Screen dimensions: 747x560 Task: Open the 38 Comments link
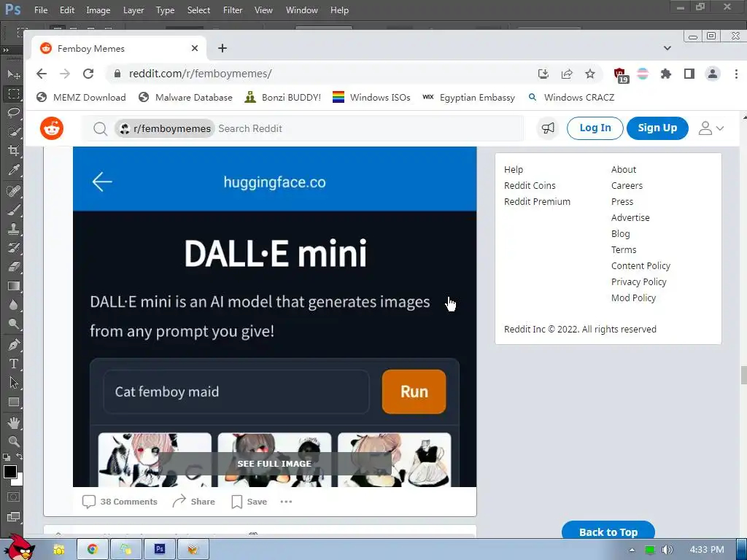[120, 502]
